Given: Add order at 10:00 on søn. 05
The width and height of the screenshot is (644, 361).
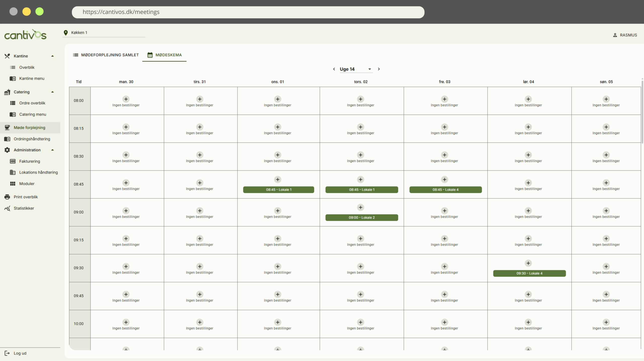Looking at the screenshot, I should (606, 322).
